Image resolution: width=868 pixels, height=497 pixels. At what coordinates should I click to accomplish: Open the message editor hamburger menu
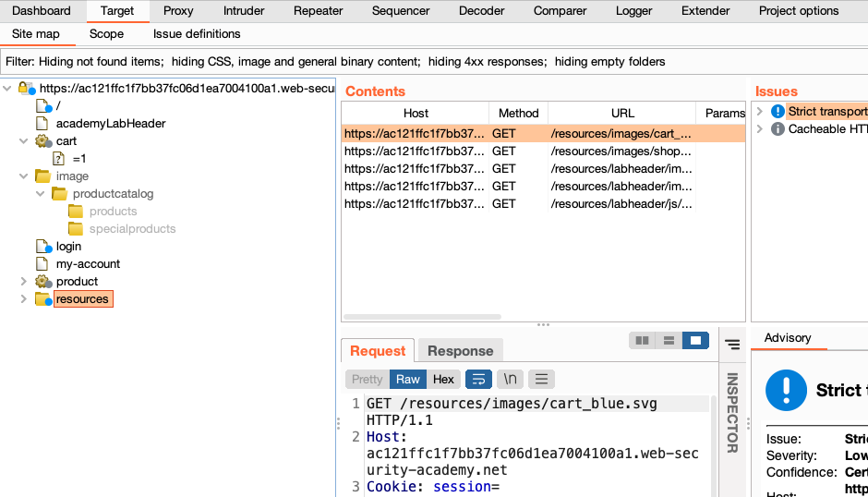point(541,379)
